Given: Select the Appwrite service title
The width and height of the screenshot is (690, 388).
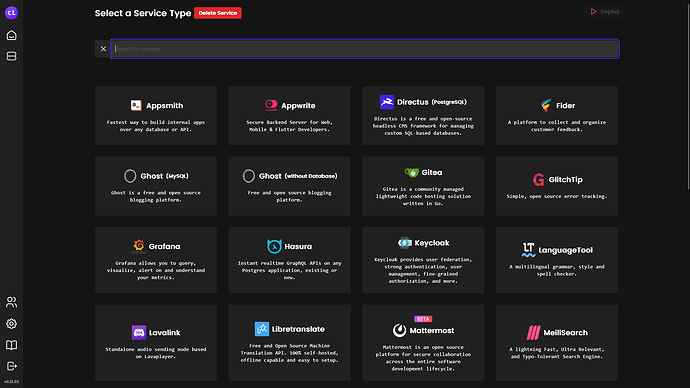Looking at the screenshot, I should tap(298, 106).
